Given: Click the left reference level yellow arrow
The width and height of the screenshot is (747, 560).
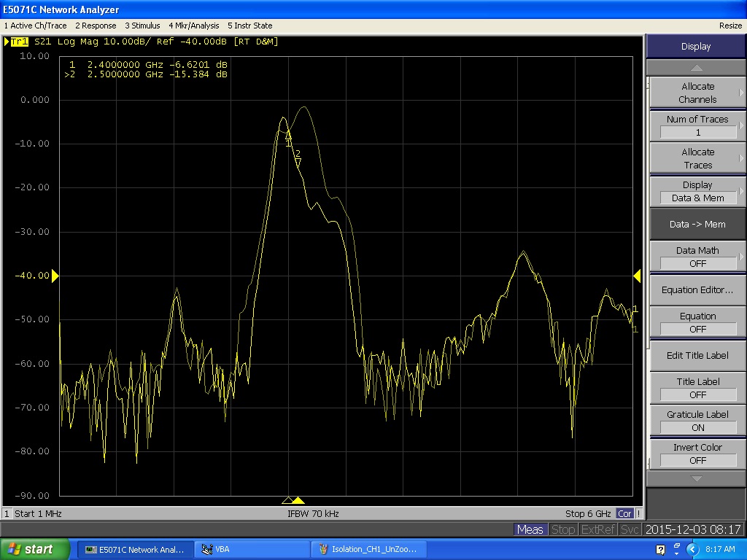Looking at the screenshot, I should pos(55,275).
